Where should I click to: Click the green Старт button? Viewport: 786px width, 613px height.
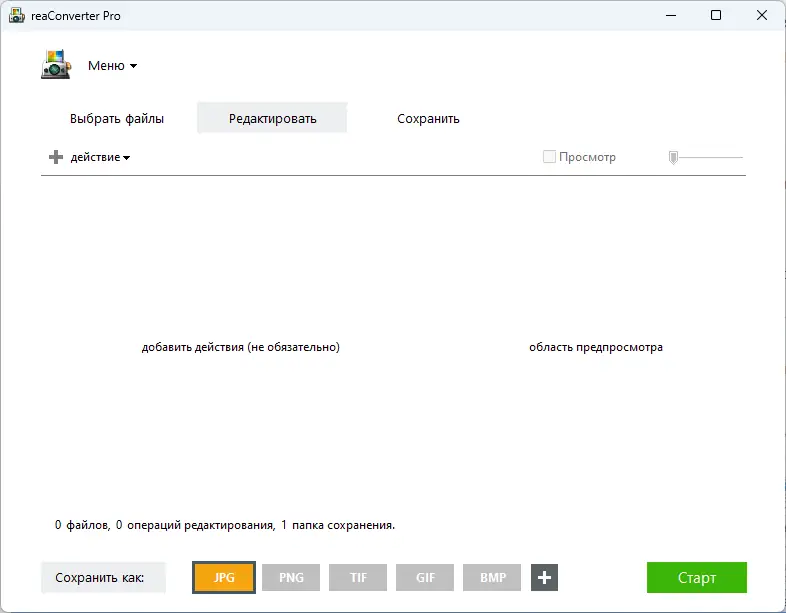pyautogui.click(x=697, y=577)
